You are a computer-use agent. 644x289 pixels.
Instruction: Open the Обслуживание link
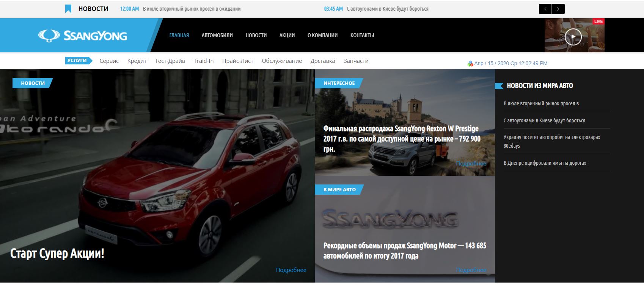tap(282, 61)
